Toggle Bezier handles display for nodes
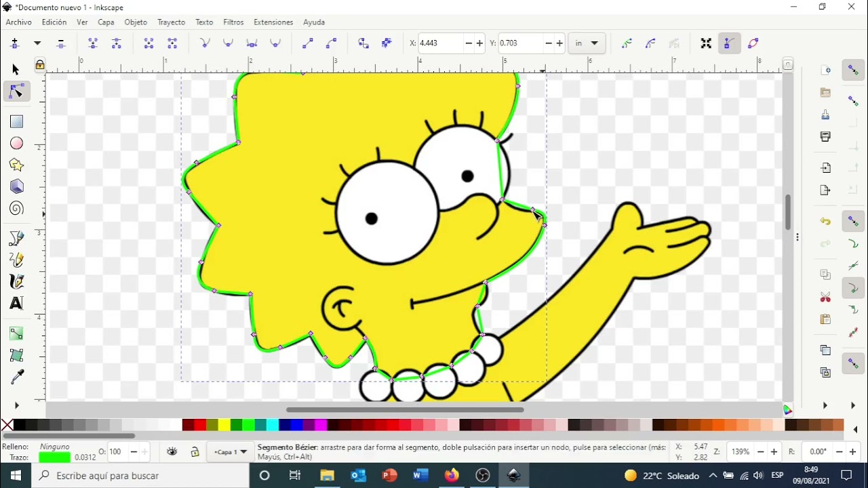This screenshot has width=868, height=488. tap(729, 43)
